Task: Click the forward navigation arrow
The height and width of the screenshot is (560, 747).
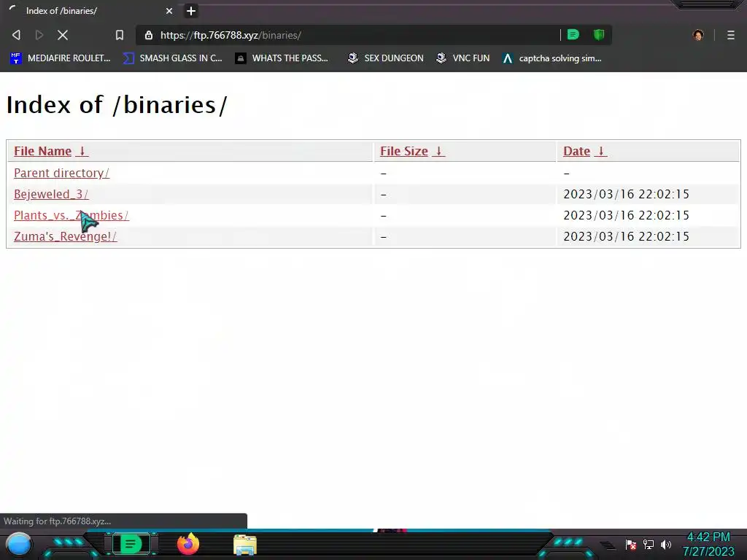Action: point(39,35)
